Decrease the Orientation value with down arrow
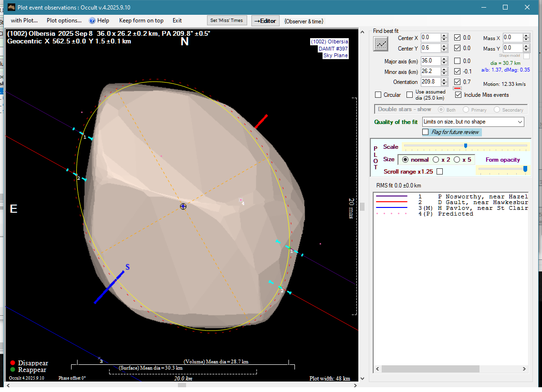This screenshot has height=392, width=542. pyautogui.click(x=444, y=84)
